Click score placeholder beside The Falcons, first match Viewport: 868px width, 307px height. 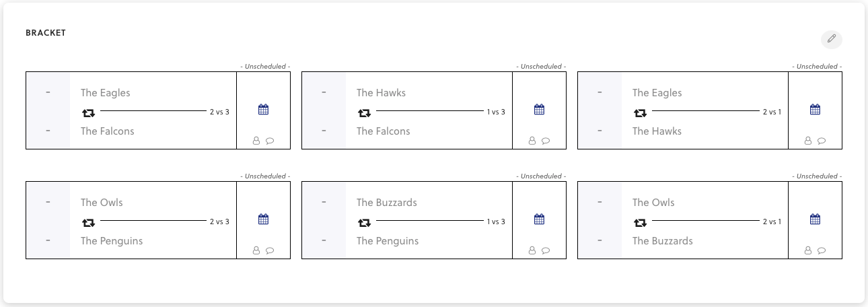pyautogui.click(x=48, y=131)
